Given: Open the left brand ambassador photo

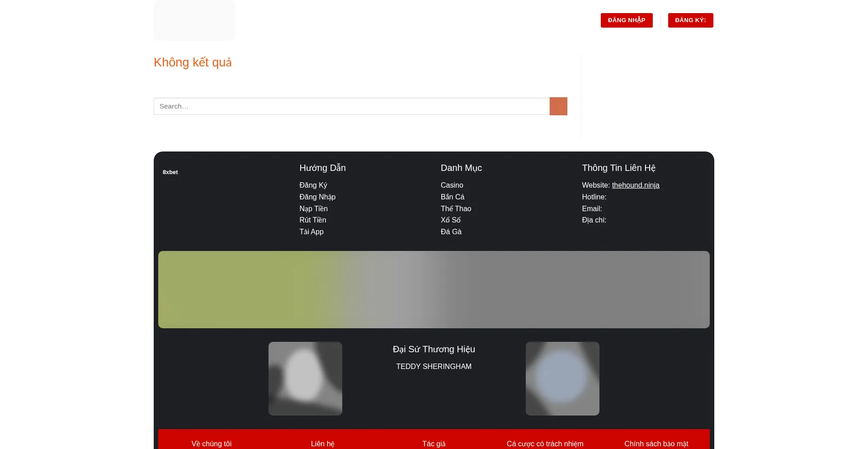Looking at the screenshot, I should pyautogui.click(x=305, y=378).
